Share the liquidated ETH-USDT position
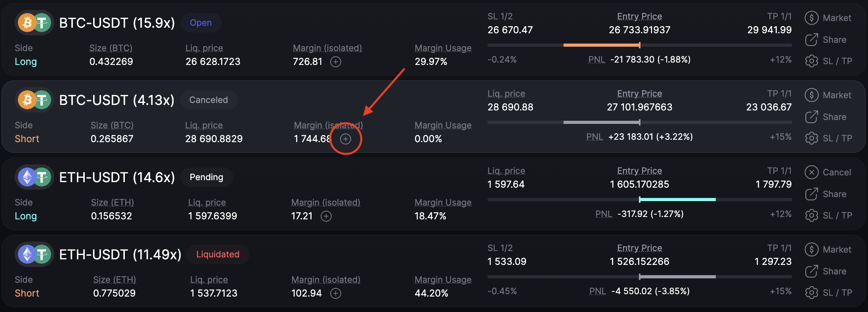The width and height of the screenshot is (868, 312). coord(826,271)
